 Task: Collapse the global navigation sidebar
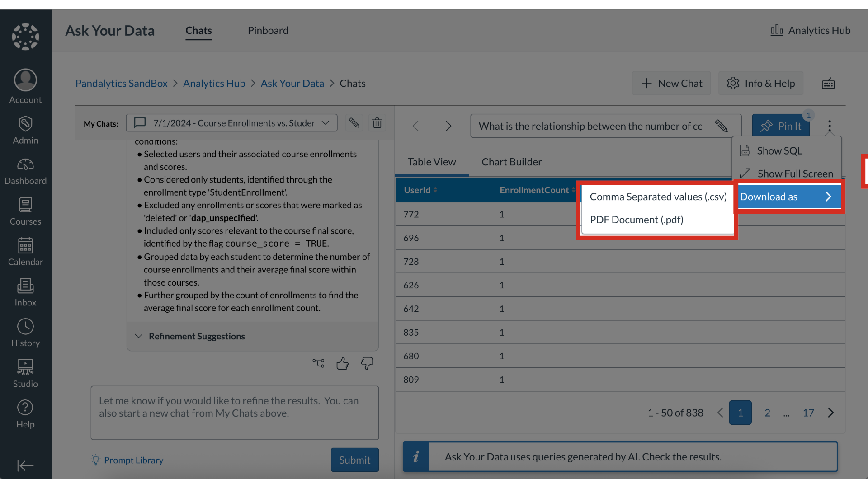(x=25, y=465)
